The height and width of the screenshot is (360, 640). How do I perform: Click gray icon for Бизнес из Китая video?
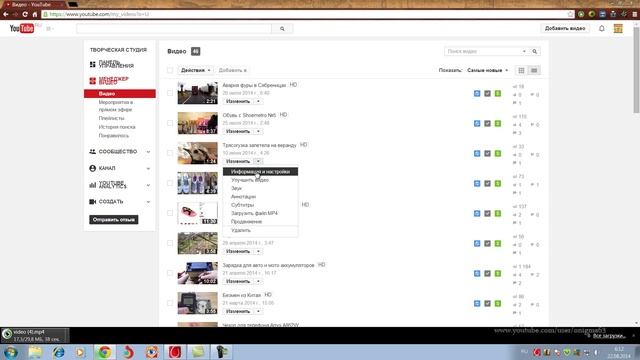(487, 303)
